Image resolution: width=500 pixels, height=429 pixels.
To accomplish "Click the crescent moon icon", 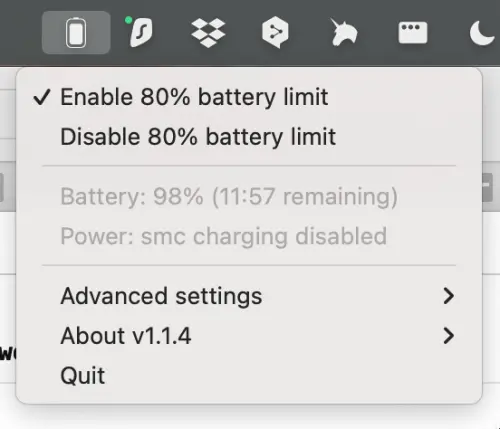I will pos(482,32).
